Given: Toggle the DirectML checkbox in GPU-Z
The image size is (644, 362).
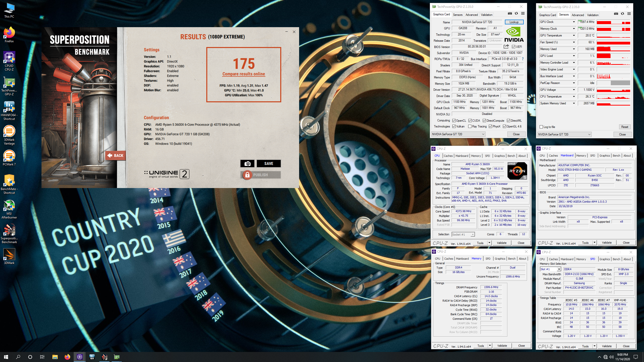Looking at the screenshot, I should [x=508, y=121].
